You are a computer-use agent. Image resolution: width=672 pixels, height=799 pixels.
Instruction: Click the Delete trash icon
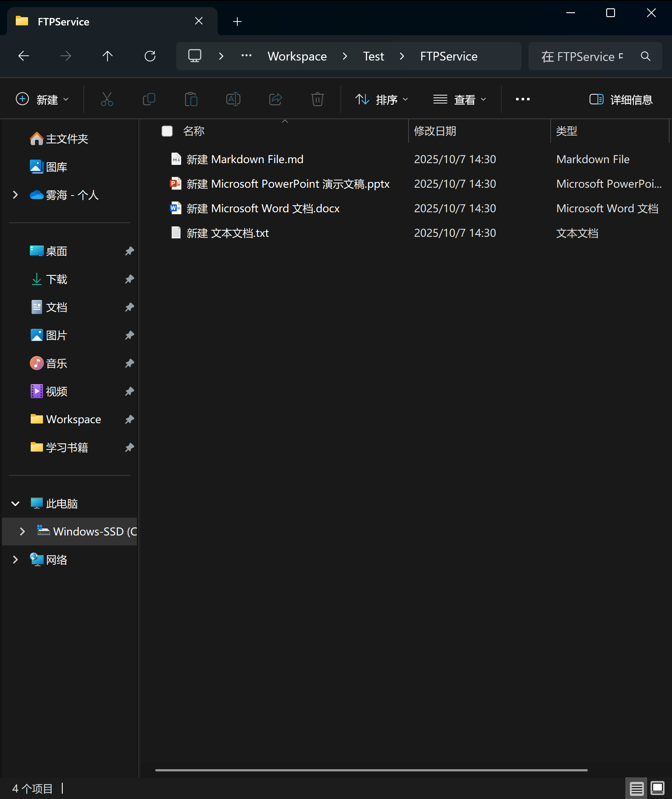[x=318, y=99]
